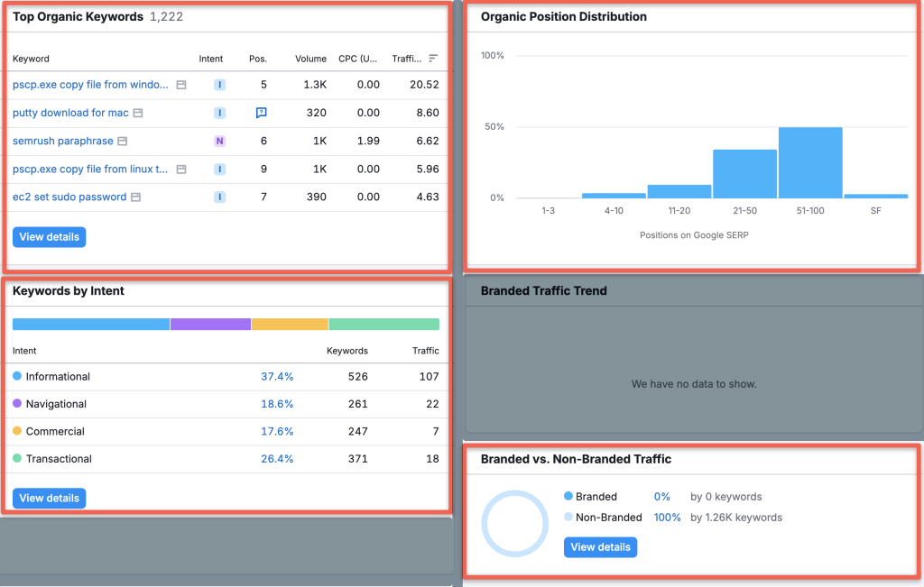
Task: Click the SERP features icon next to "semrush paraphrase"
Action: (x=125, y=141)
